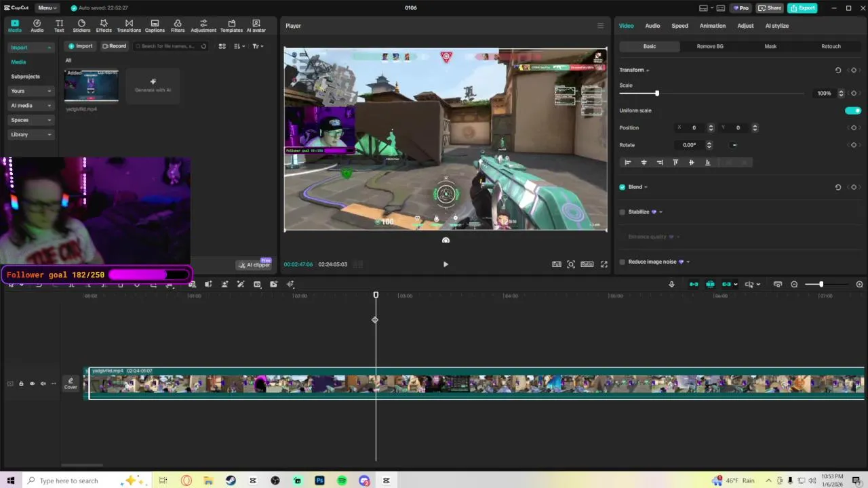Hide the video track with eye icon
The height and width of the screenshot is (488, 868).
click(32, 384)
